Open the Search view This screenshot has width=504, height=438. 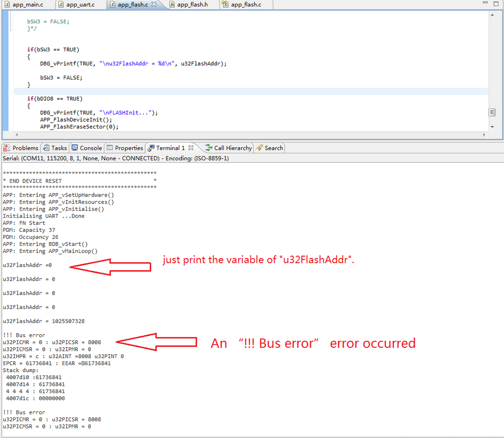click(x=270, y=148)
